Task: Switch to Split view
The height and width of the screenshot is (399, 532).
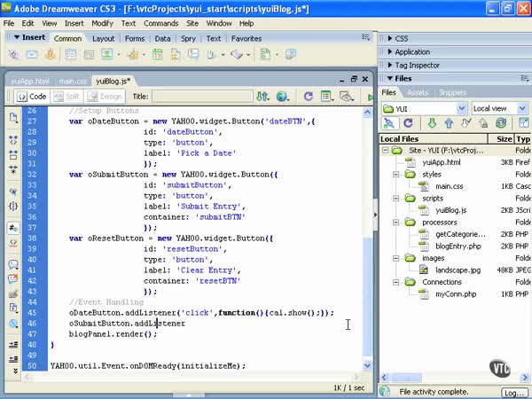Action: [66, 97]
